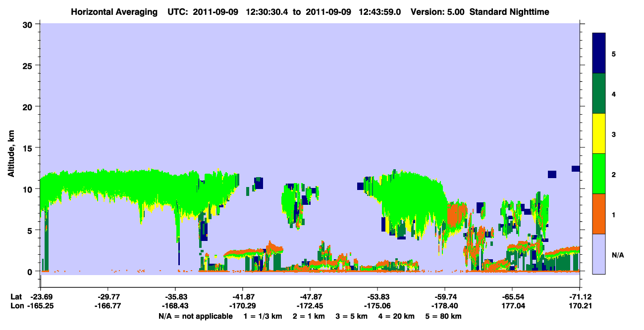Viewport: 644px width, 330px height.
Task: Click the '4 = 20 km' footnote
Action: point(397,316)
